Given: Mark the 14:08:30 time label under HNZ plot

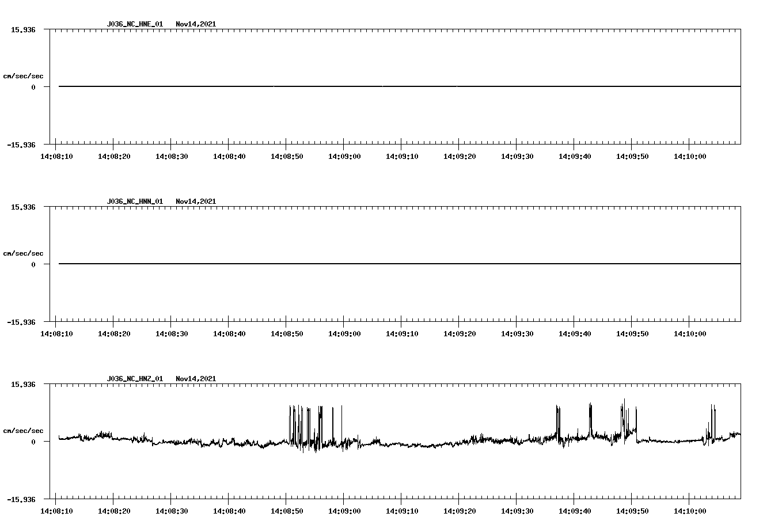Looking at the screenshot, I should [172, 511].
